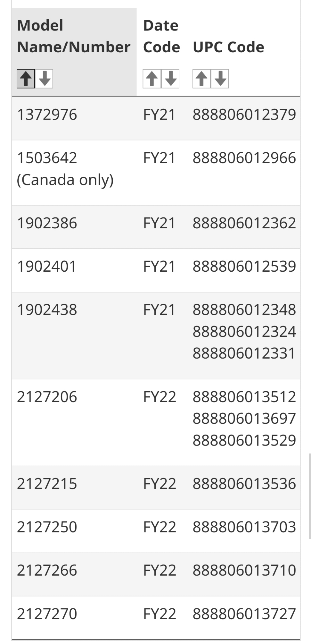Sort Model Name/Number column ascending

pyautogui.click(x=26, y=79)
